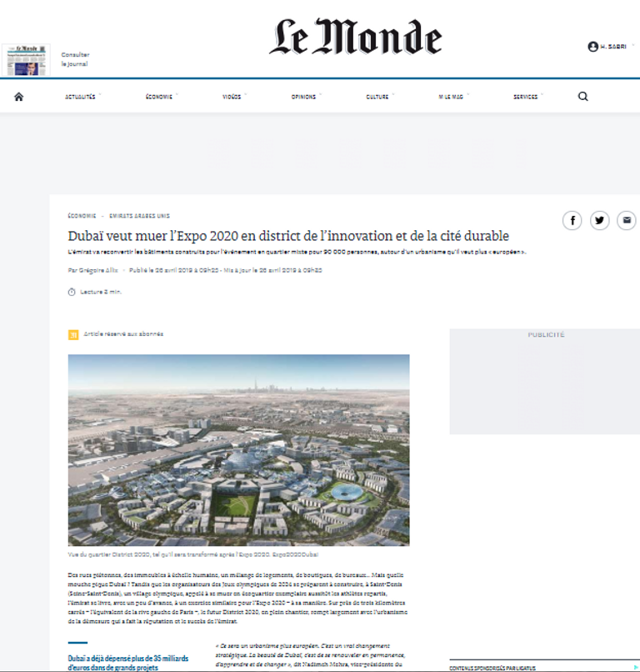Share article by email envelope icon
Viewport: 640px width, 672px height.
coord(626,220)
